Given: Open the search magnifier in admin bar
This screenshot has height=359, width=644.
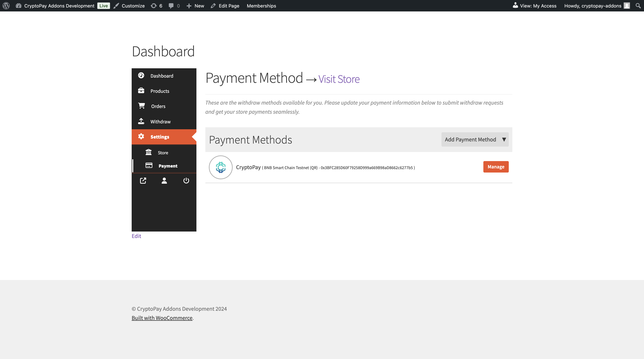Looking at the screenshot, I should click(638, 6).
